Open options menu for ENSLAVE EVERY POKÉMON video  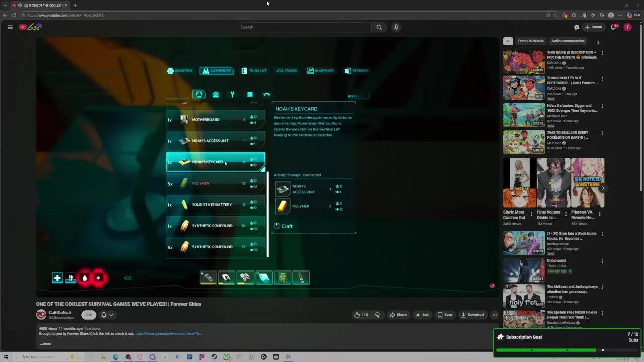click(x=602, y=133)
